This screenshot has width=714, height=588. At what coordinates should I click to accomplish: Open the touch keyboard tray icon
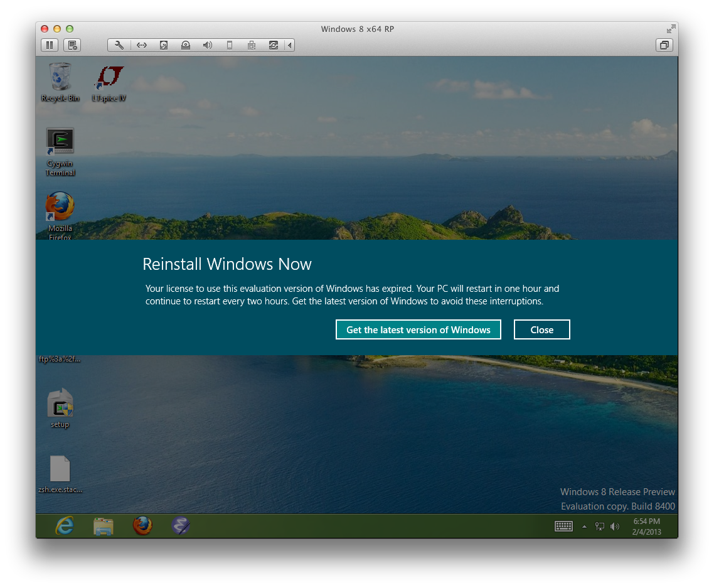563,527
